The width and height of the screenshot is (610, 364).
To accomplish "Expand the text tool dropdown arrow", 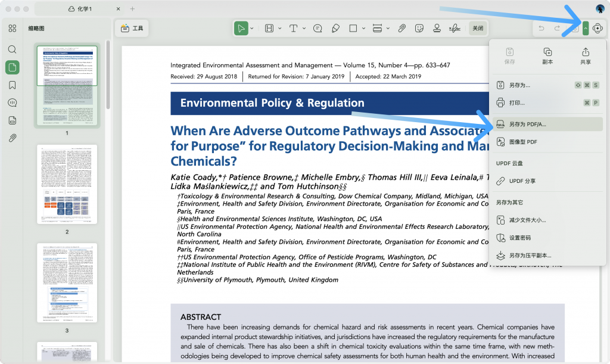I will click(304, 29).
